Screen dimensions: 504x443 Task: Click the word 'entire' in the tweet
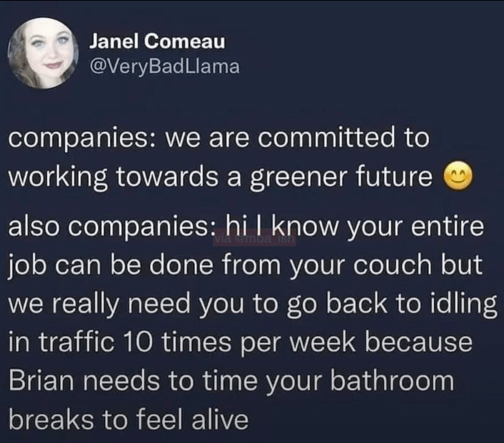[448, 226]
